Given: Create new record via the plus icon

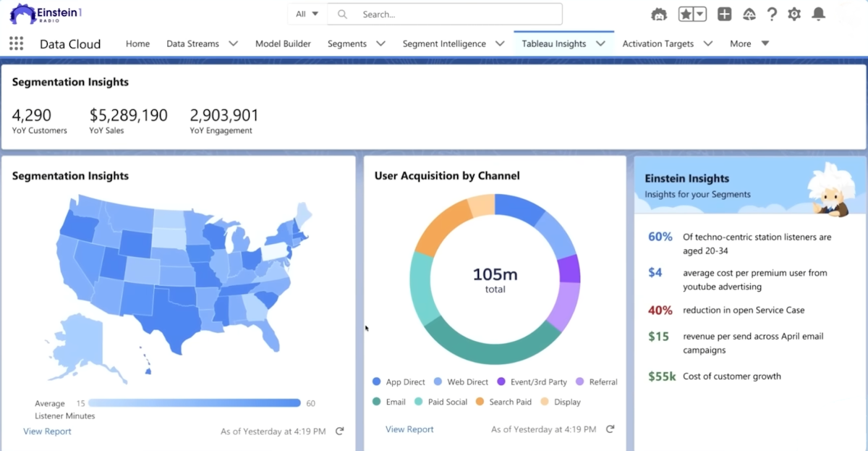Looking at the screenshot, I should click(x=724, y=14).
